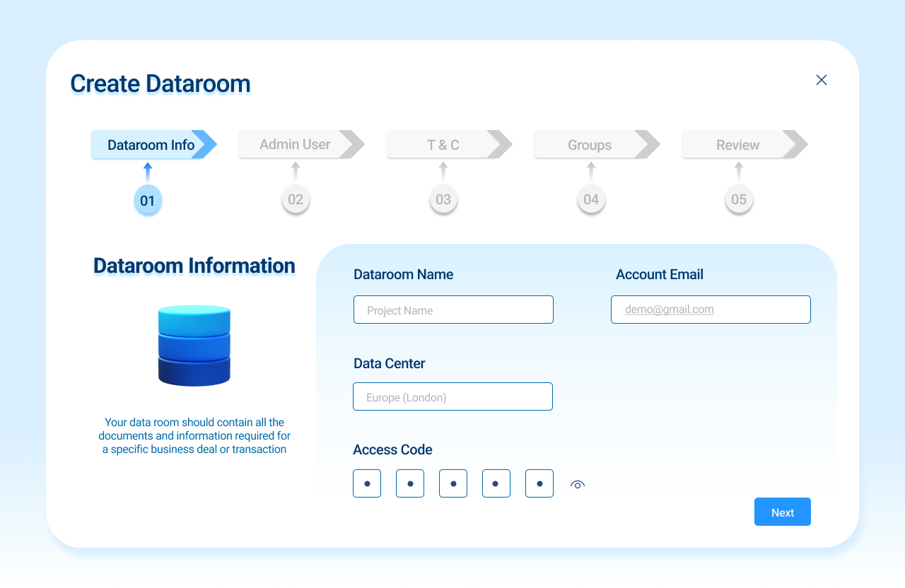Screen dimensions: 905x588
Task: Click step number 02 circle
Action: point(296,199)
